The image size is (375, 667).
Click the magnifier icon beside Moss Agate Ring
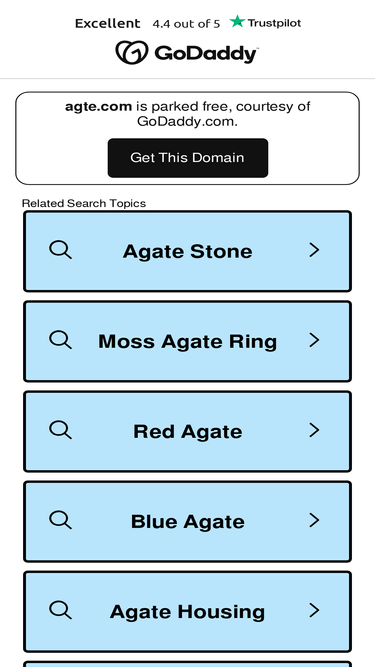(x=60, y=340)
